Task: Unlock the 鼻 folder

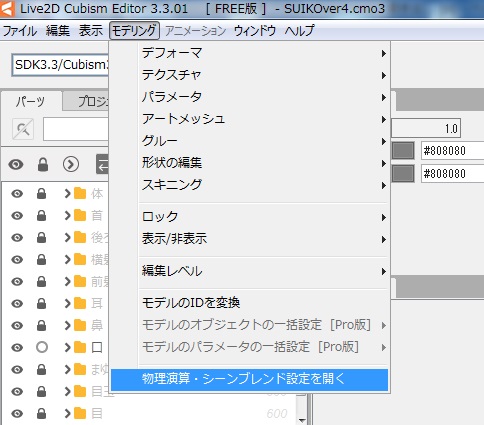Action: pyautogui.click(x=42, y=326)
